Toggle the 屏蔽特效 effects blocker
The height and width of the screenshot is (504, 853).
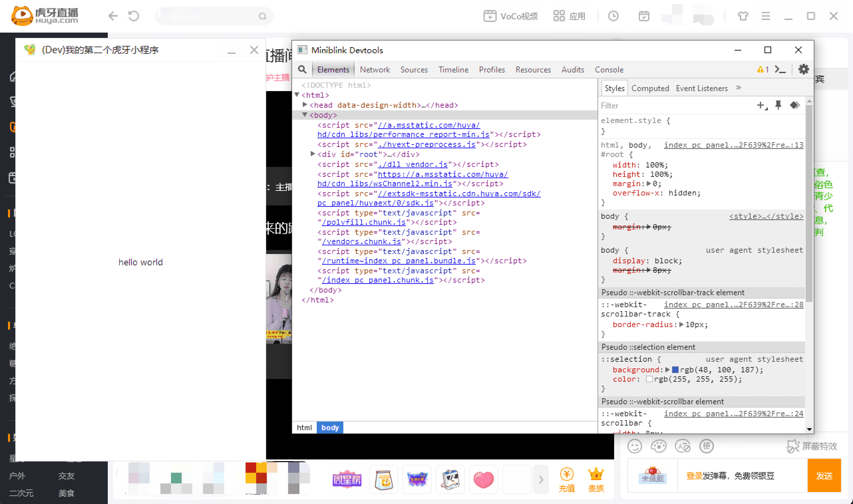[x=812, y=446]
